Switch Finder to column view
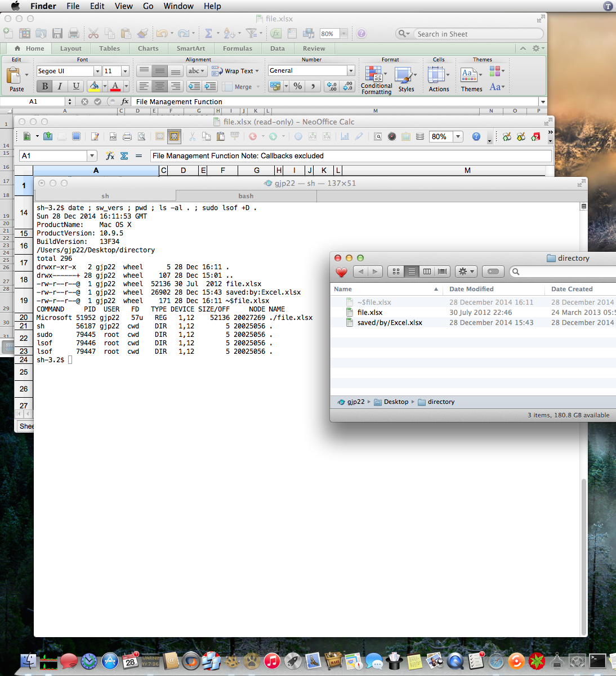The image size is (616, 676). click(x=427, y=272)
